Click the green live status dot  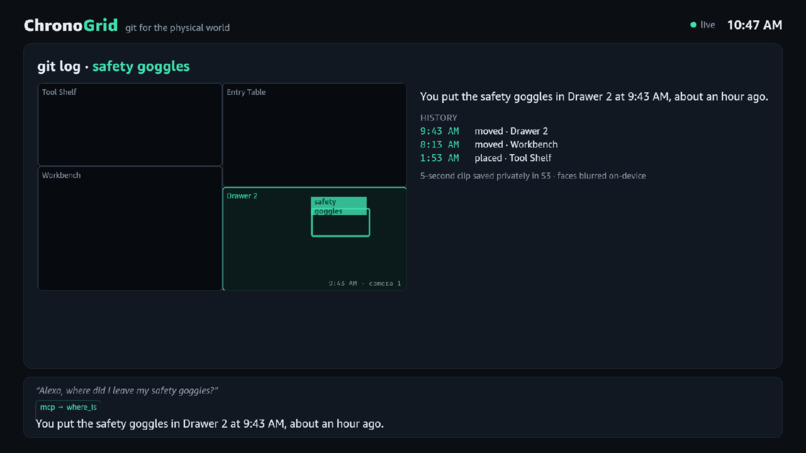pyautogui.click(x=693, y=25)
